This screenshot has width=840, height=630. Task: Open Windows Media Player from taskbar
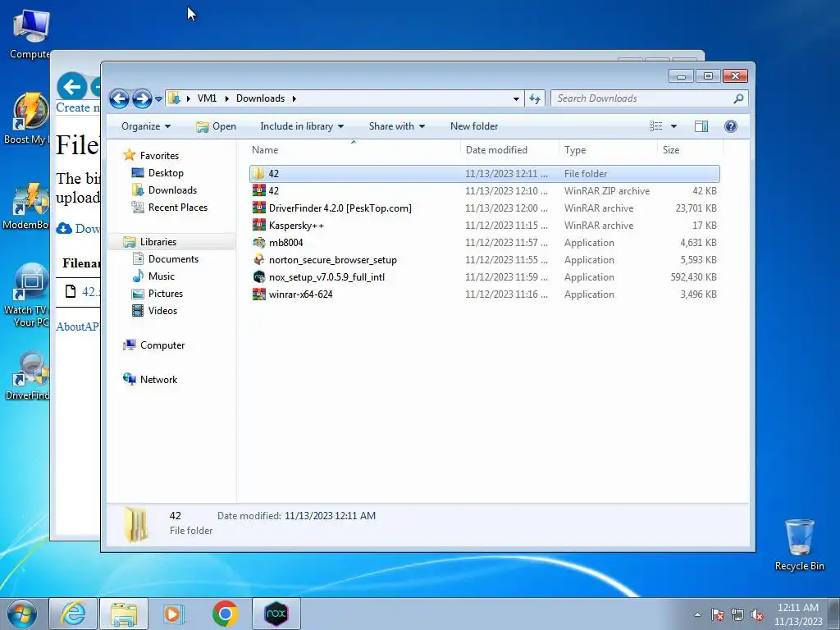173,614
